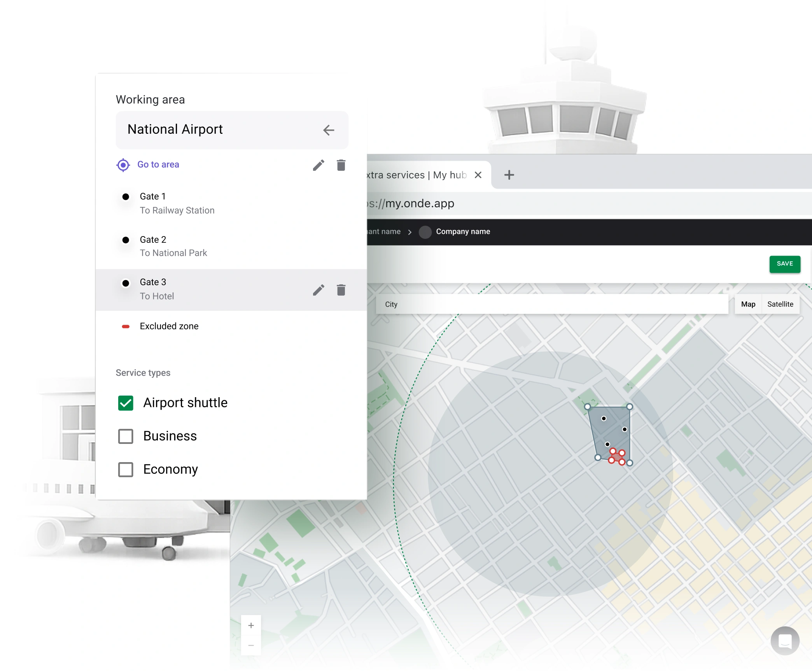Click the back arrow beside National Airport

(x=329, y=130)
